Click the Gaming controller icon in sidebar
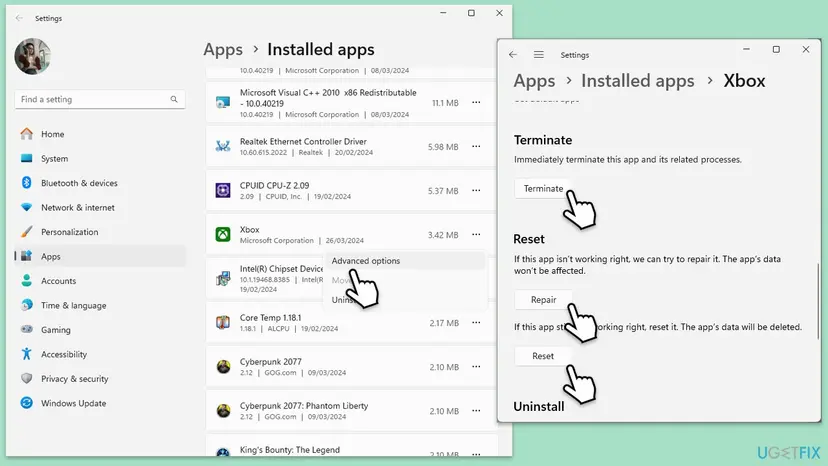 pos(26,329)
